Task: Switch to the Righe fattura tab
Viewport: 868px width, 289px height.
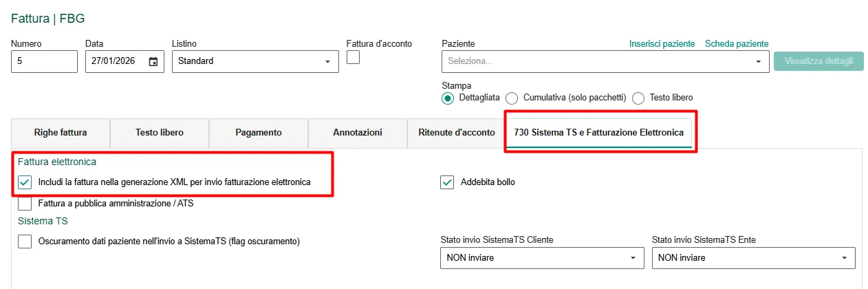Action: click(61, 133)
